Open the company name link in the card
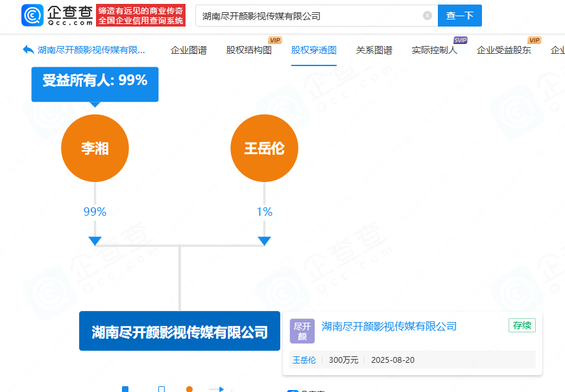The width and height of the screenshot is (565, 392). [390, 326]
